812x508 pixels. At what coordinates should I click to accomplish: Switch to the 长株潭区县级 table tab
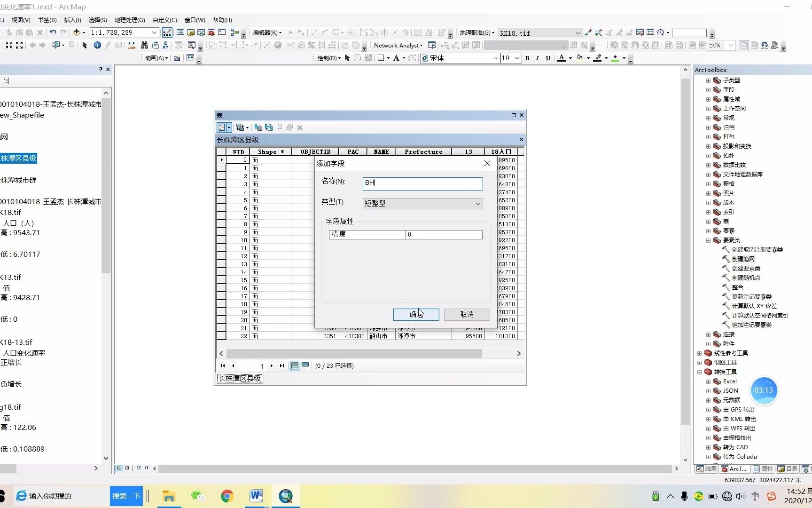(240, 378)
